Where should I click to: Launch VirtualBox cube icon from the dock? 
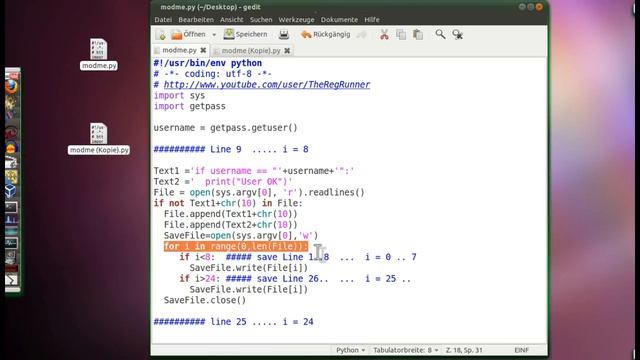[x=11, y=191]
